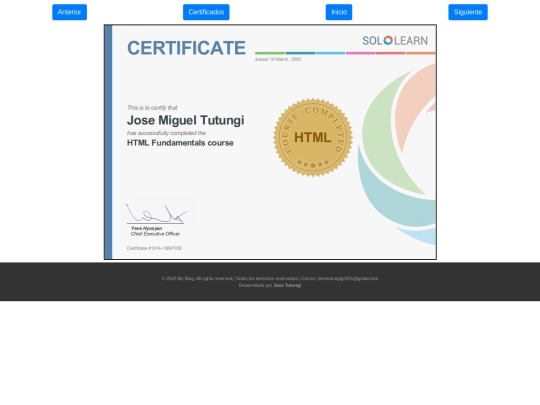Click the SoloLearn logo on the certificate
Image resolution: width=540 pixels, height=405 pixels.
[395, 41]
